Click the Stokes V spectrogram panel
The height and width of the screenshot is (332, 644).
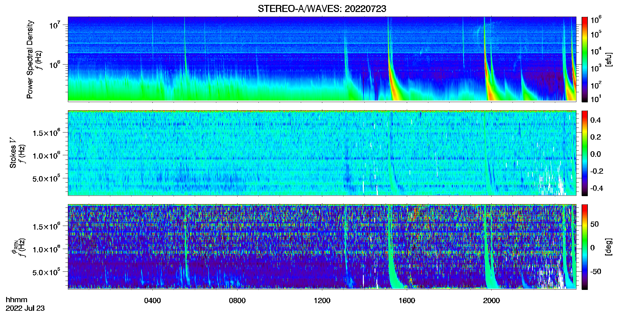322,153
